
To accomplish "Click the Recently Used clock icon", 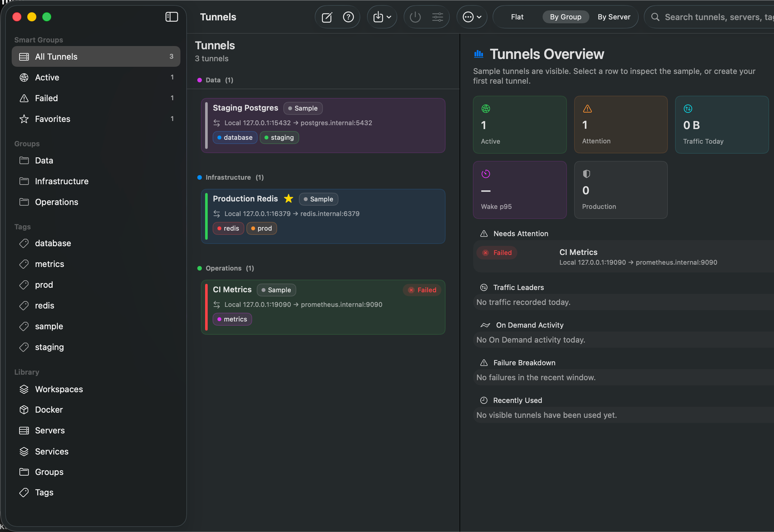I will [x=484, y=400].
